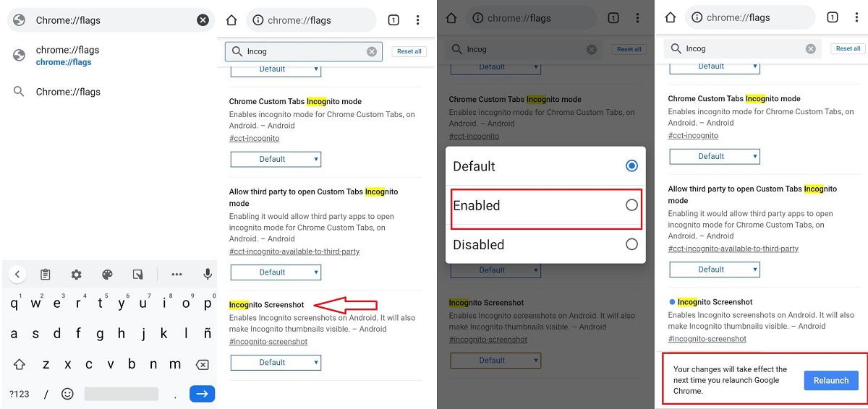
Task: Open the keyboard theme palette
Action: [107, 275]
